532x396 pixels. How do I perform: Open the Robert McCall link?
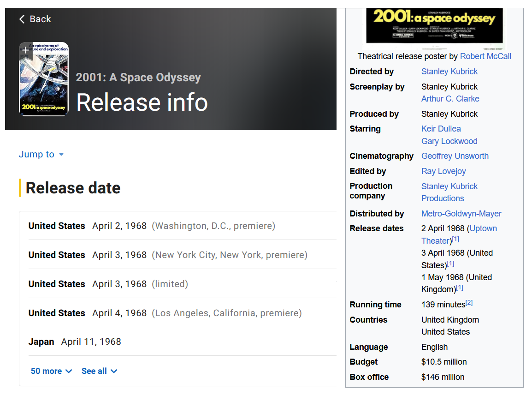pos(485,56)
